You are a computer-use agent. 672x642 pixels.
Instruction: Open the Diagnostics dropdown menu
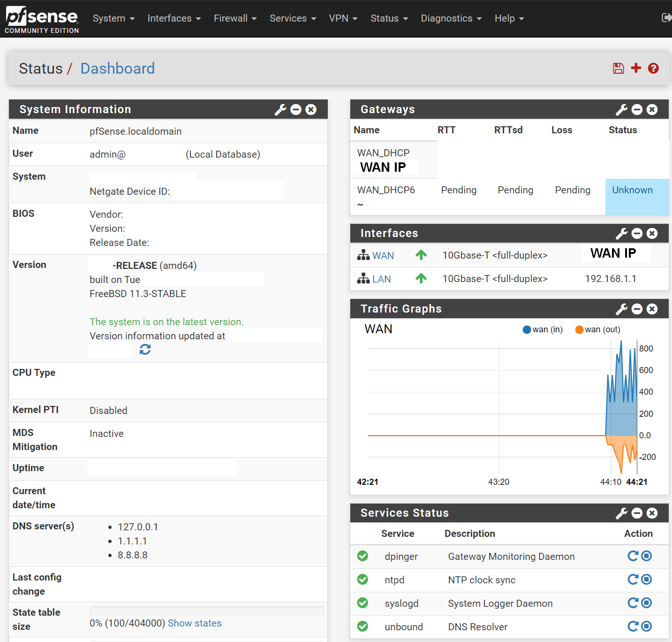[451, 18]
